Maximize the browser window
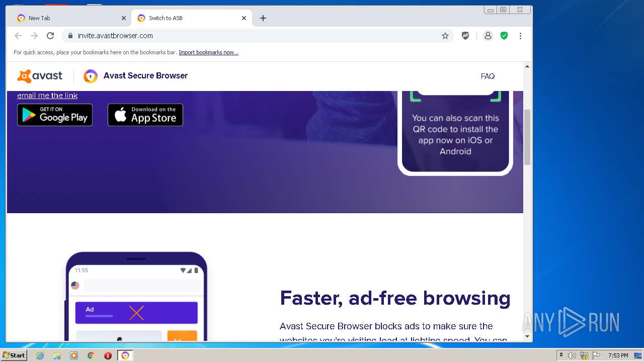This screenshot has height=362, width=644. click(x=503, y=10)
